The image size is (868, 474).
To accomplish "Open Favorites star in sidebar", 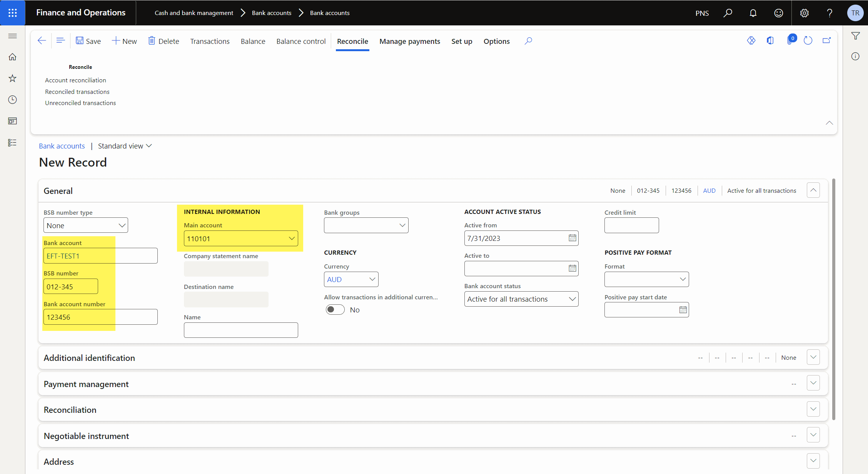I will [13, 78].
